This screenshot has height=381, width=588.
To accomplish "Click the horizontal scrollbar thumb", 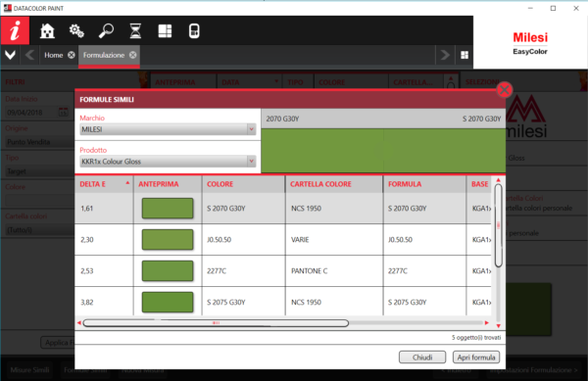I will click(216, 322).
